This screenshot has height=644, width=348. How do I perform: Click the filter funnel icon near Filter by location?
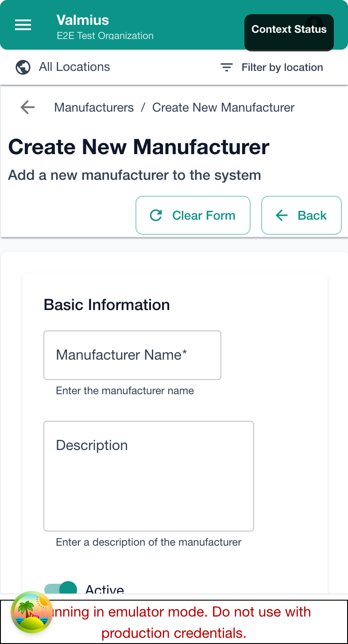(x=226, y=67)
